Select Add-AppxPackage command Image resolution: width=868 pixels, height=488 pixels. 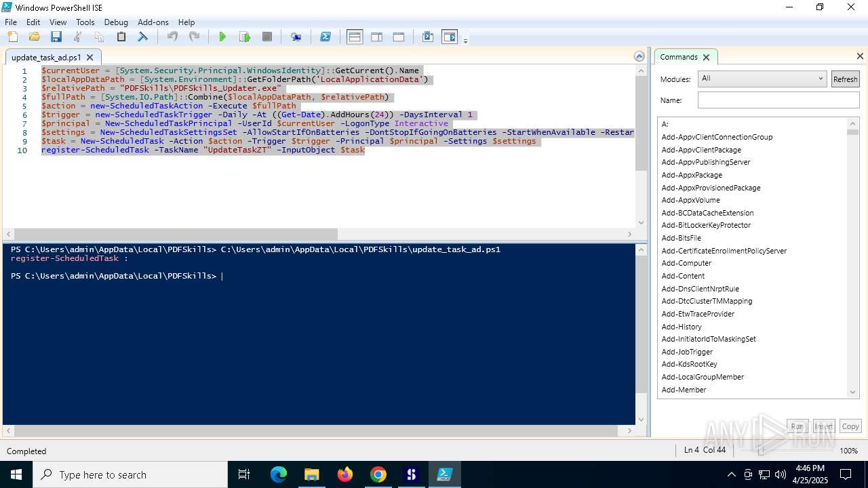692,175
